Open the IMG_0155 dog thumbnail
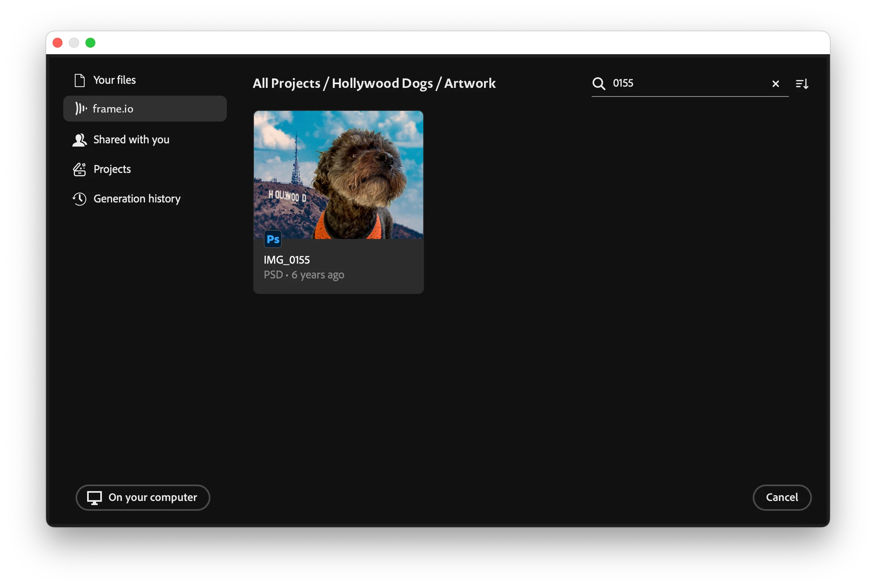The height and width of the screenshot is (588, 876). point(338,175)
